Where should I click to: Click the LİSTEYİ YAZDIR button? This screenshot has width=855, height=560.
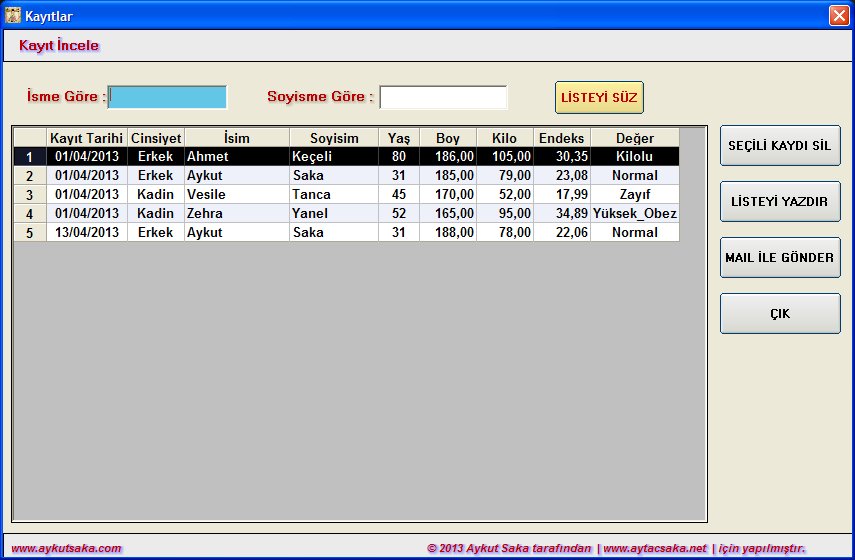[780, 201]
